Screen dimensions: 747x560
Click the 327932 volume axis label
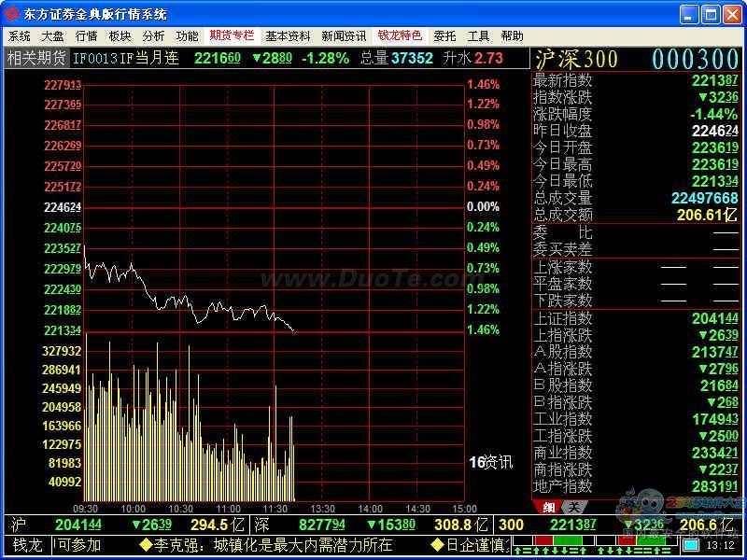click(62, 351)
